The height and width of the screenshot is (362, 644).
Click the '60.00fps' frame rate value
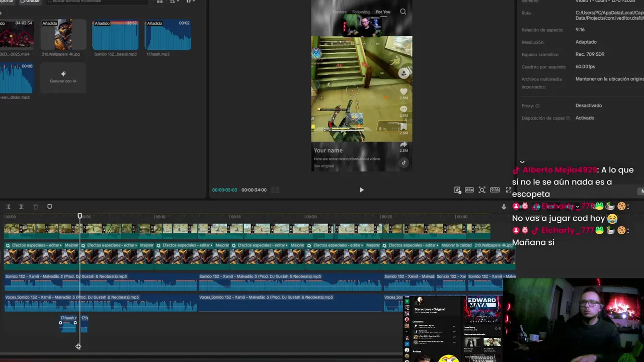point(585,67)
